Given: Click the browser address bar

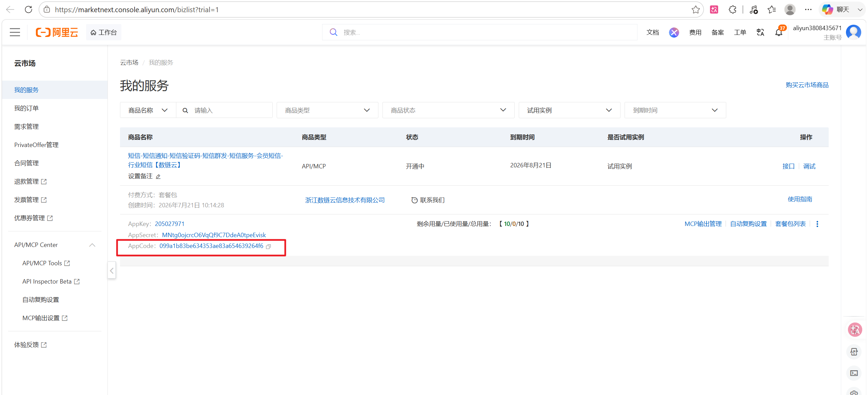Looking at the screenshot, I should pos(371,9).
